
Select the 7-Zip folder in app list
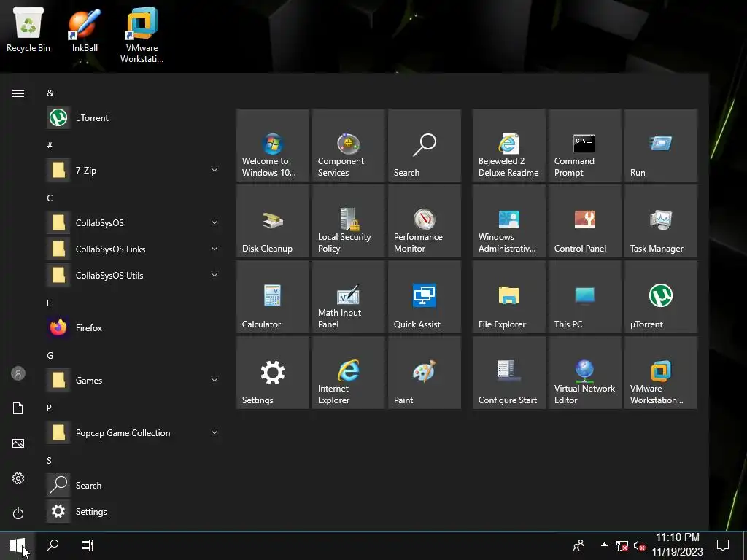pos(133,170)
